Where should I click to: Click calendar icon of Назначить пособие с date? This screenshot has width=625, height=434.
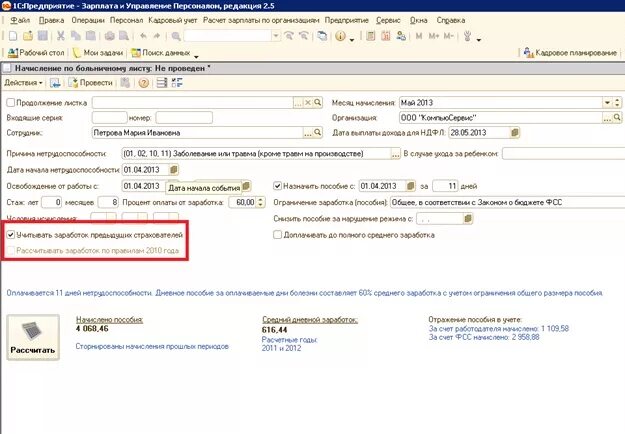[411, 186]
